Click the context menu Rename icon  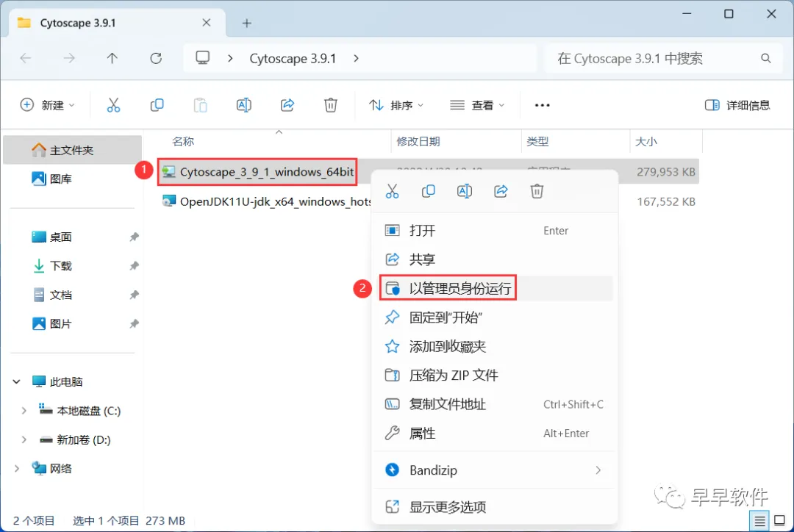tap(465, 191)
